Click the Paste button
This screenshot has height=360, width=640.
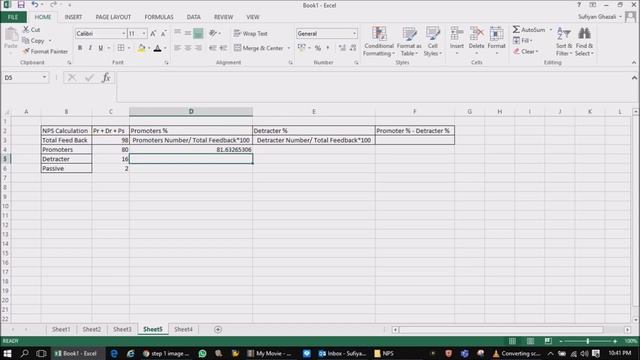point(11,39)
